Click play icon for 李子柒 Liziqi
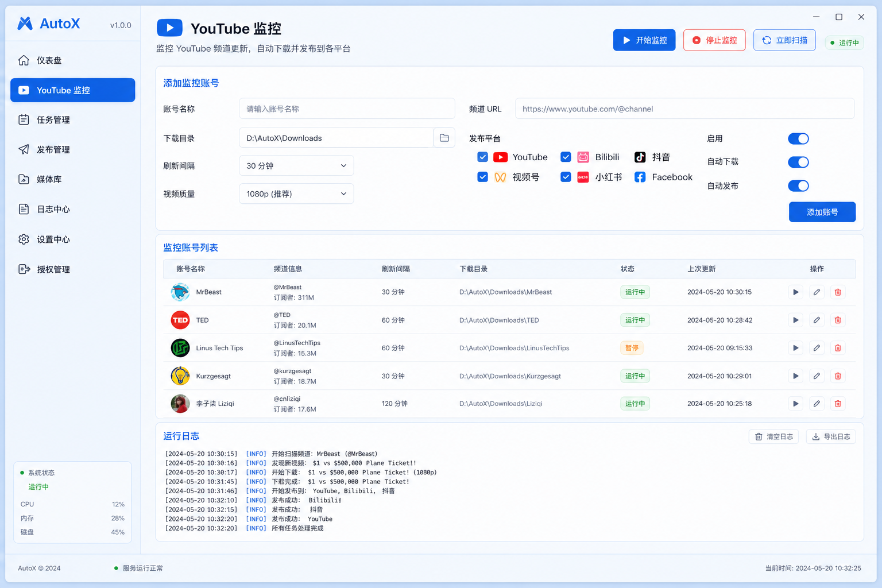This screenshot has height=588, width=882. coord(796,404)
